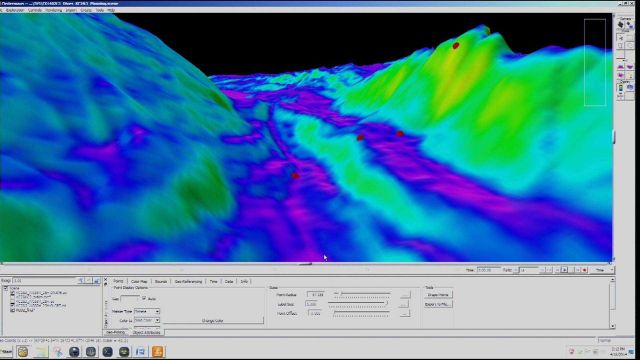Screen dimensions: 640x360
Task: Click the scene tree search field
Action: point(45,280)
